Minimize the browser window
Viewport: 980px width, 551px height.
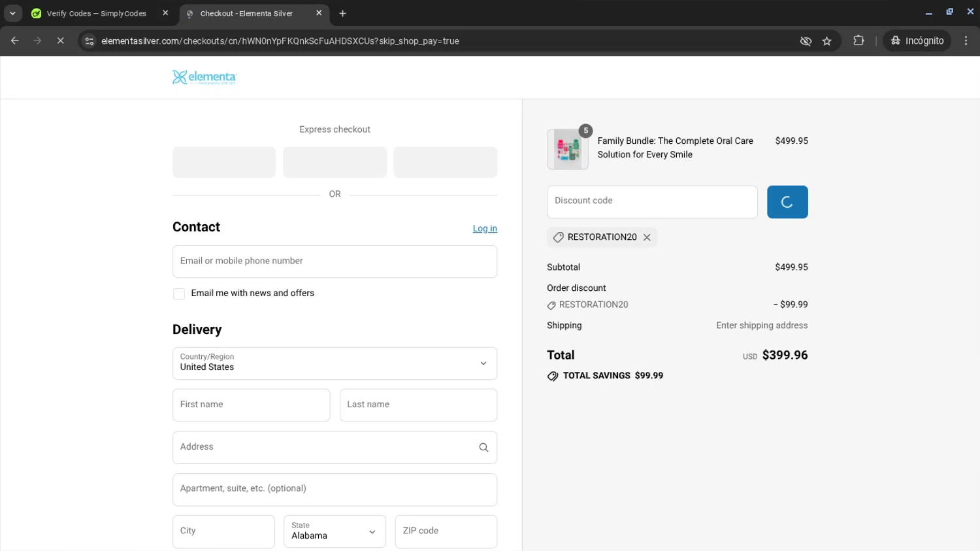tap(928, 12)
